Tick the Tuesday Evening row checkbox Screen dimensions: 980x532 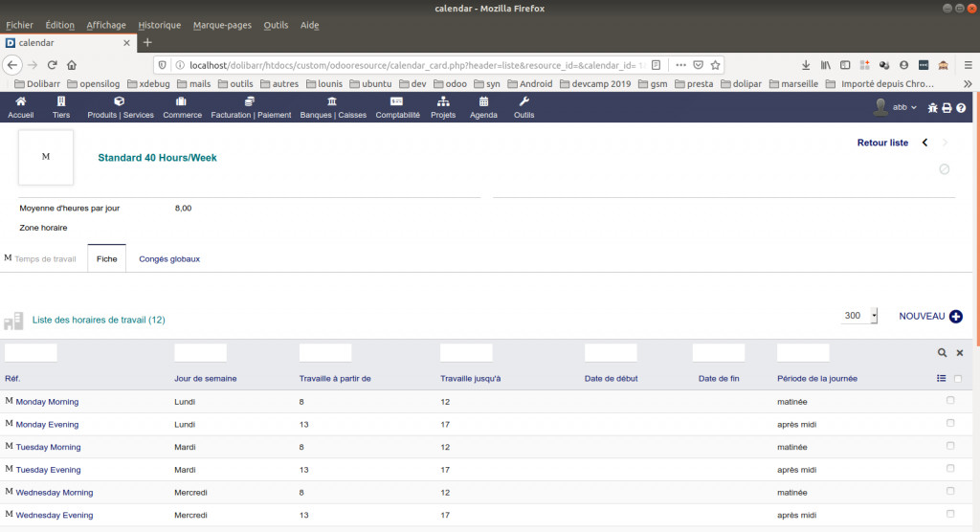click(x=950, y=468)
